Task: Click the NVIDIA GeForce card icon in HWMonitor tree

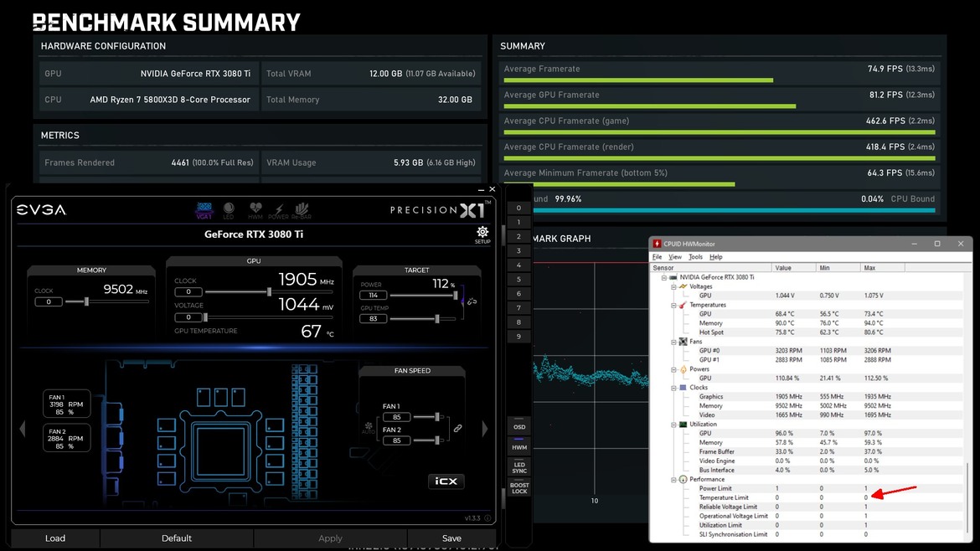Action: click(673, 277)
